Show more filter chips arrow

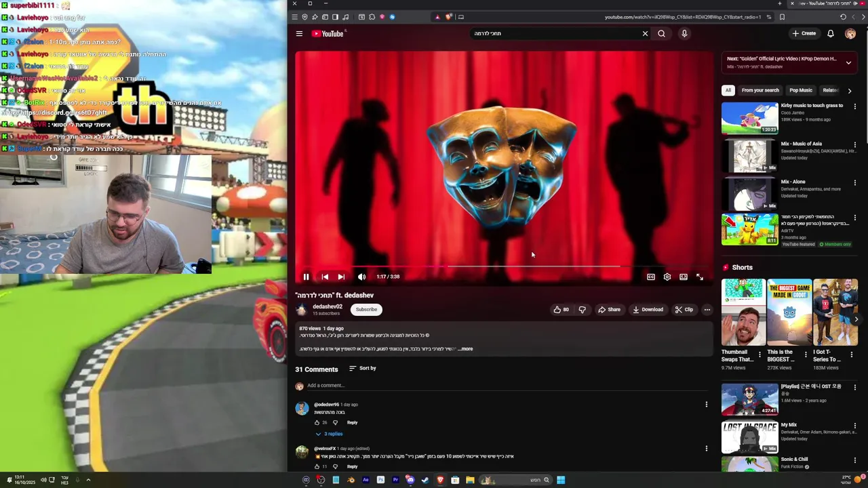click(850, 90)
